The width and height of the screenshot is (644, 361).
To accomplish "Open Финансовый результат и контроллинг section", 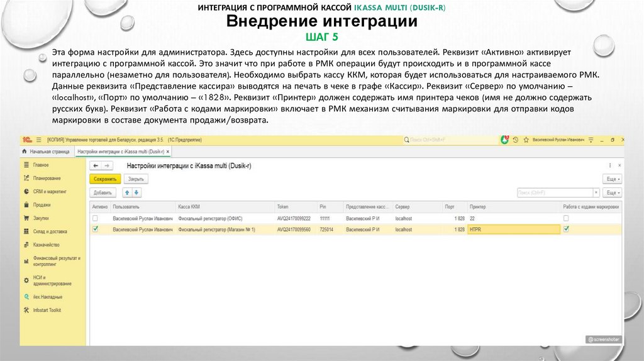I will coord(56,261).
